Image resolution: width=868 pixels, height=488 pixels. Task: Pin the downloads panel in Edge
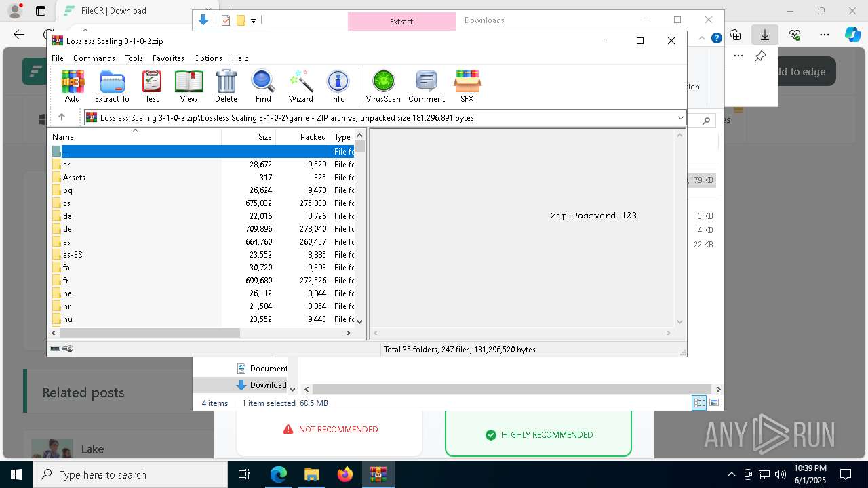[761, 56]
